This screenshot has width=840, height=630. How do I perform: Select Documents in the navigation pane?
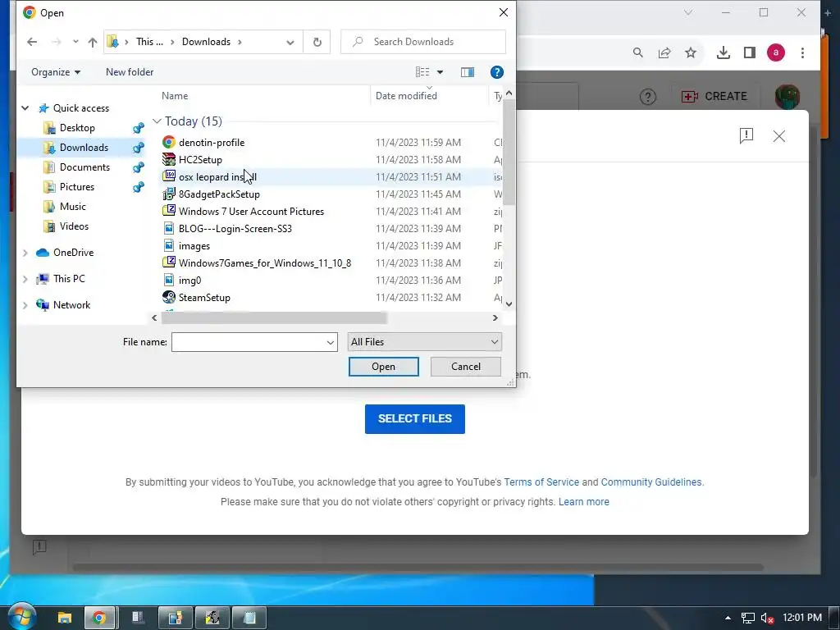coord(84,167)
